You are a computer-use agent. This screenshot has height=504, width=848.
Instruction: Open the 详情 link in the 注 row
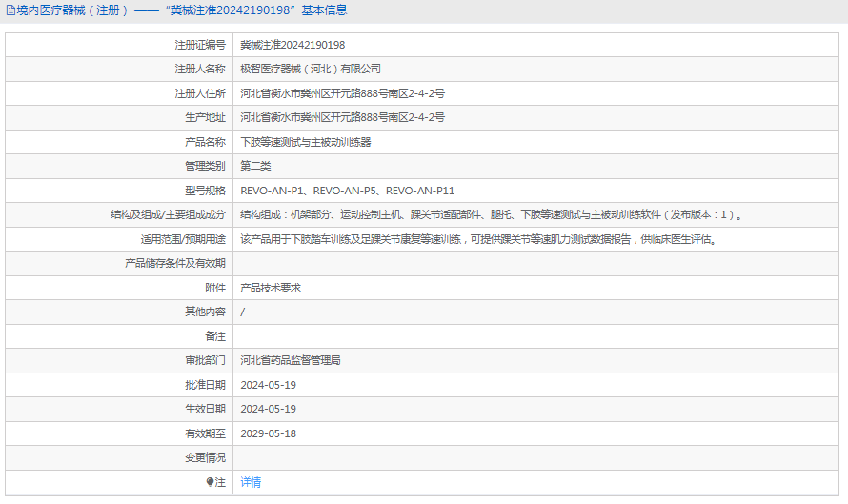point(251,482)
